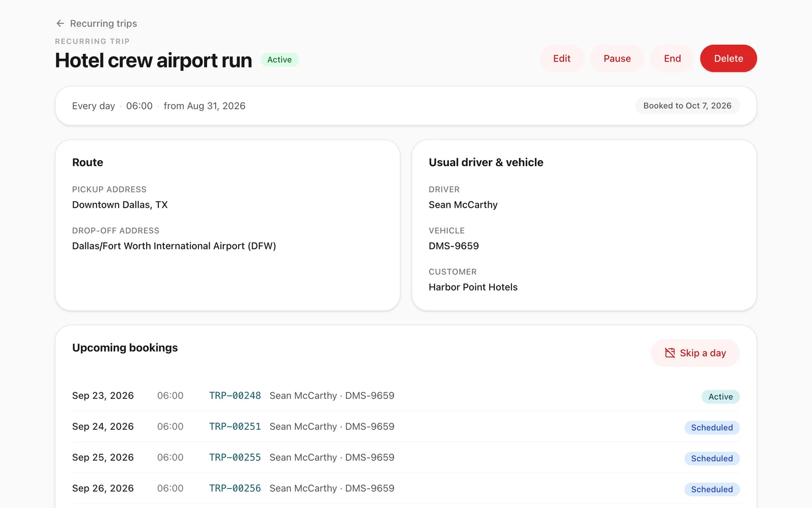Click customer Harbor Point Hotels
812x508 pixels.
(x=473, y=287)
